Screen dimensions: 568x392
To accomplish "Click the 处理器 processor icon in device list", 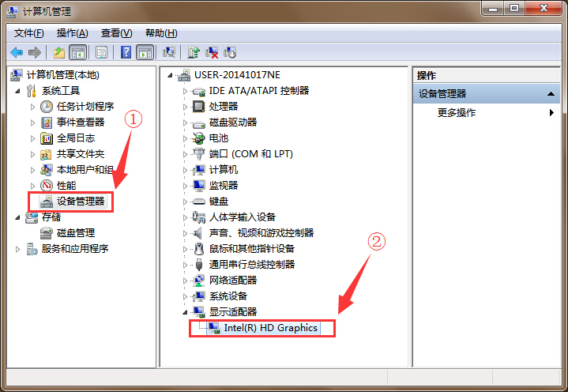I will point(198,107).
